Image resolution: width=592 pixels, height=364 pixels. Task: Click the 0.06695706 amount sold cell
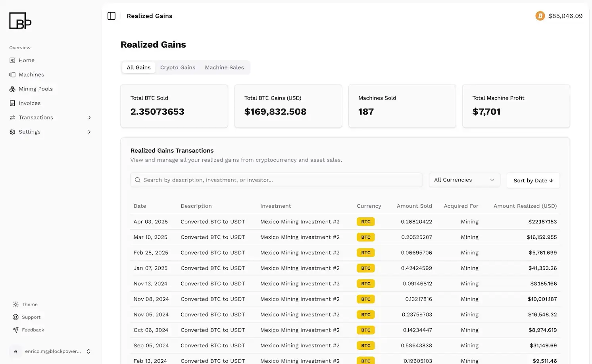point(416,253)
